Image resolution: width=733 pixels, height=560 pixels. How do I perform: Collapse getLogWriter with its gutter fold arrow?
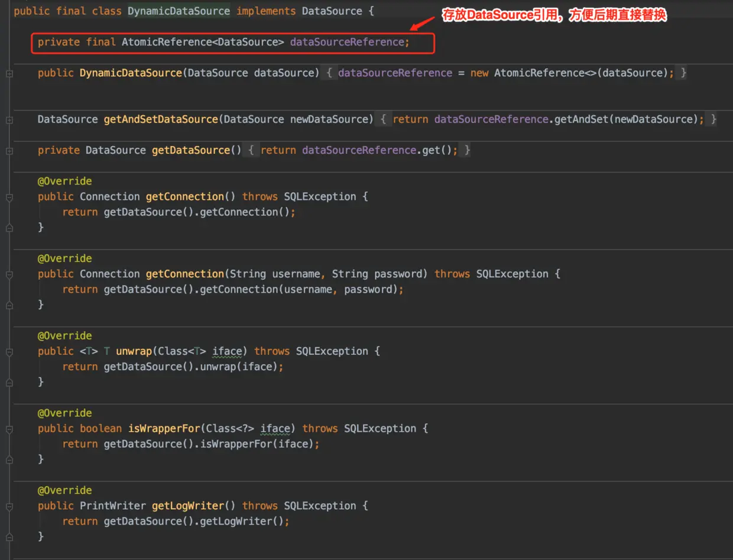point(8,506)
